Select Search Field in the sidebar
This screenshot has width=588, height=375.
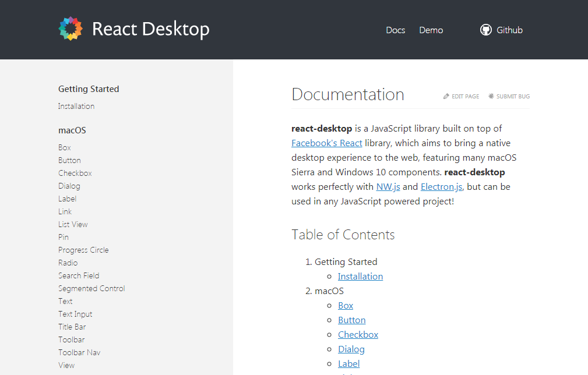pyautogui.click(x=79, y=276)
